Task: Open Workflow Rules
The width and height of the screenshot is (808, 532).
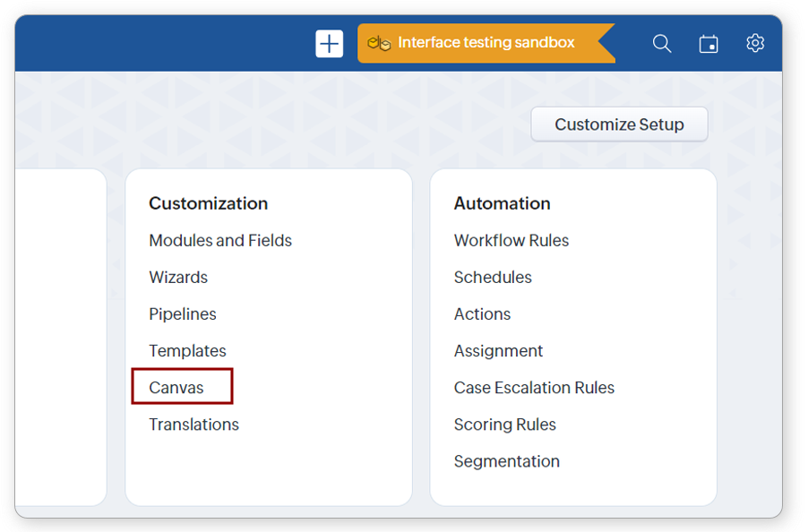Action: (x=511, y=240)
